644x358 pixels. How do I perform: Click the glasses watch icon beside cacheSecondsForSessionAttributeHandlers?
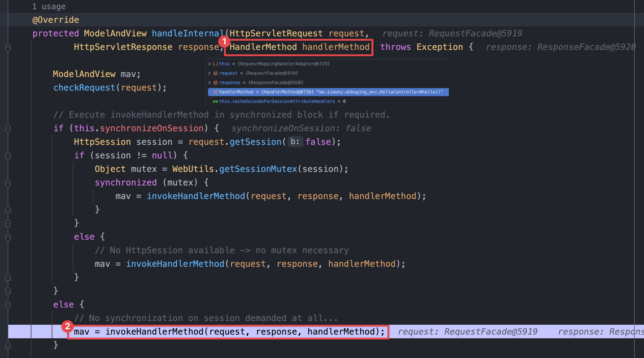215,101
